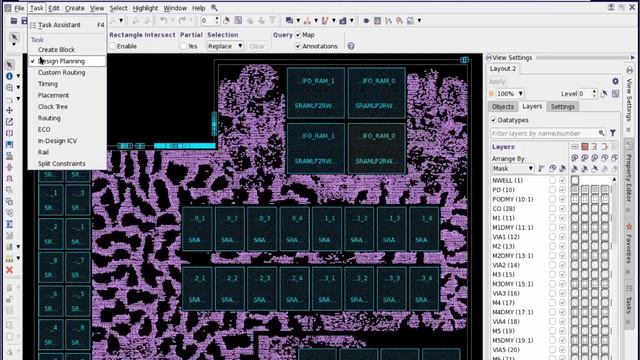Switch to the Objects tab

pyautogui.click(x=502, y=107)
